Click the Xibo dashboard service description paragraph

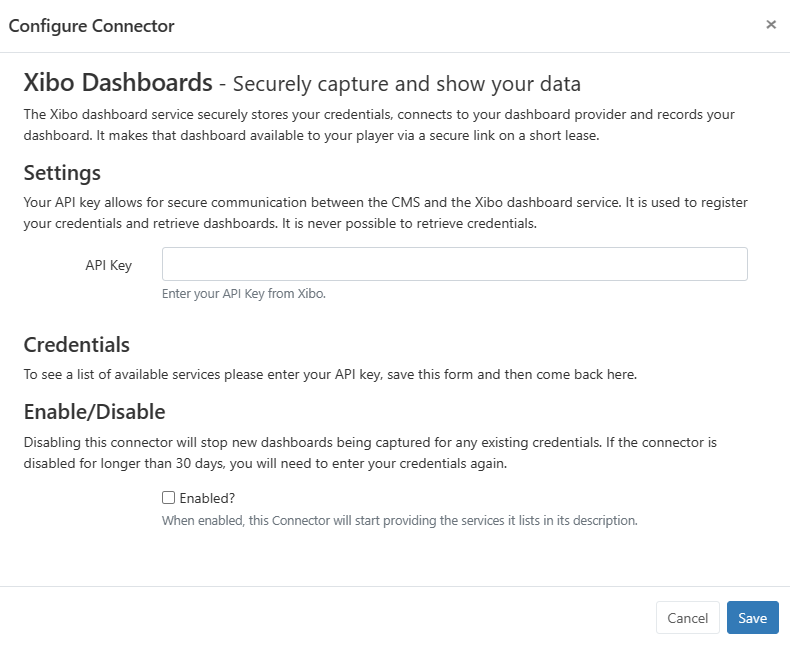(379, 125)
